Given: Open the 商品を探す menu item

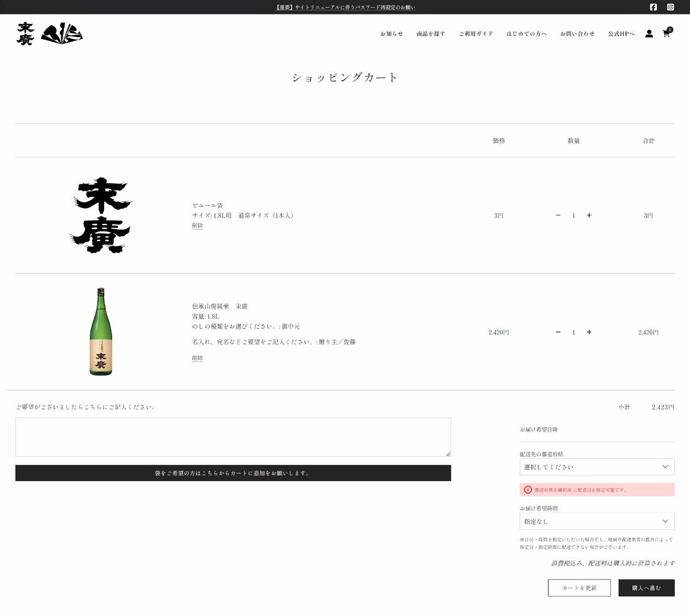Looking at the screenshot, I should [431, 34].
